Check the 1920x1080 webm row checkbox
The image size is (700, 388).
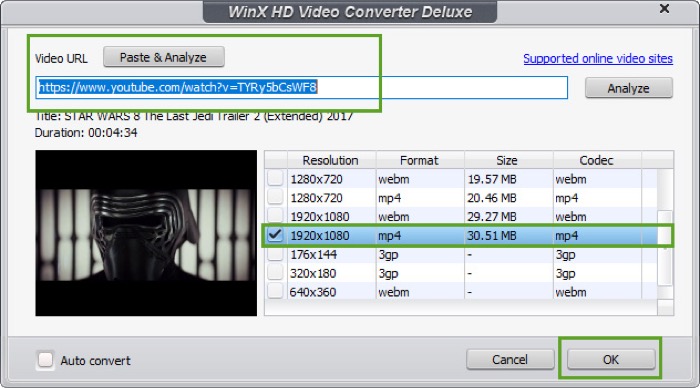click(x=275, y=216)
